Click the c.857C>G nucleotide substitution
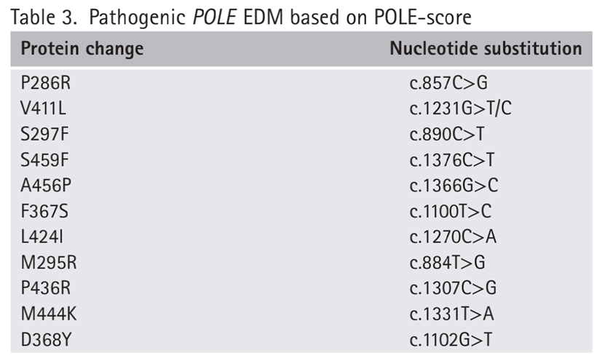Viewport: 605px width, 364px height. click(x=448, y=83)
